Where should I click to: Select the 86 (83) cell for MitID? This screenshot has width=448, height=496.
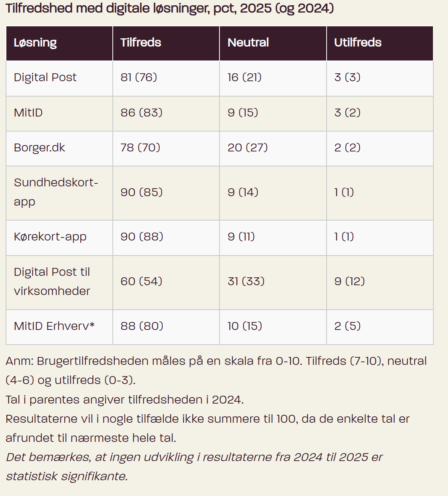[141, 113]
